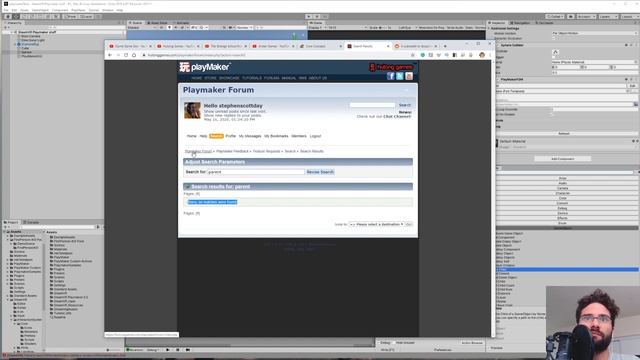
Task: Switch to Asset Store tab
Action: (x=158, y=23)
